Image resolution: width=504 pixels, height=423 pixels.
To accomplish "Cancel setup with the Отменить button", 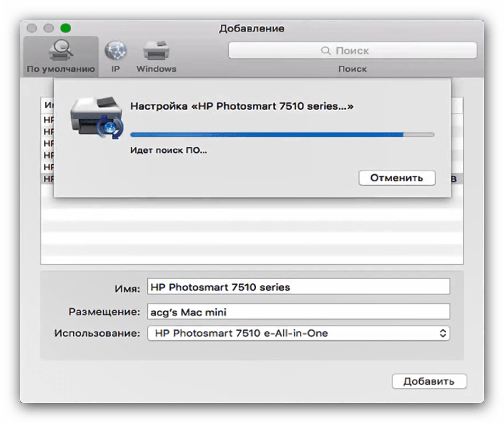I will [x=397, y=178].
